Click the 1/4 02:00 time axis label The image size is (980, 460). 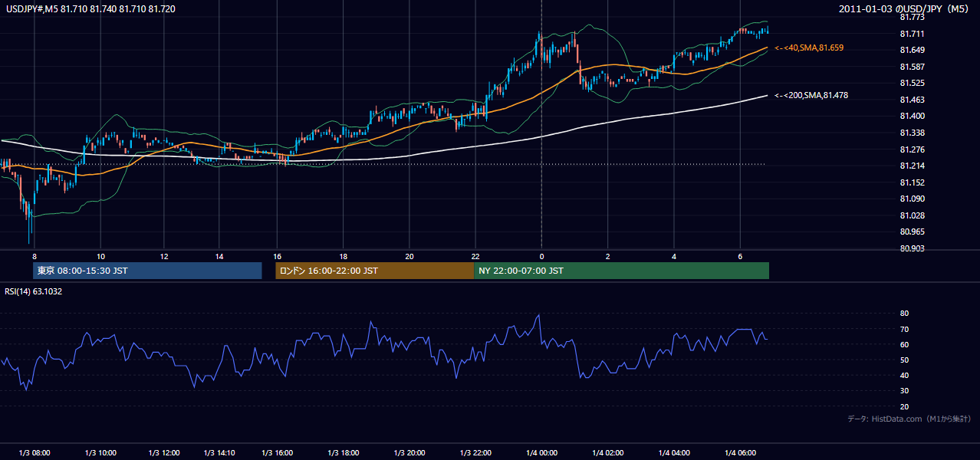[x=607, y=452]
